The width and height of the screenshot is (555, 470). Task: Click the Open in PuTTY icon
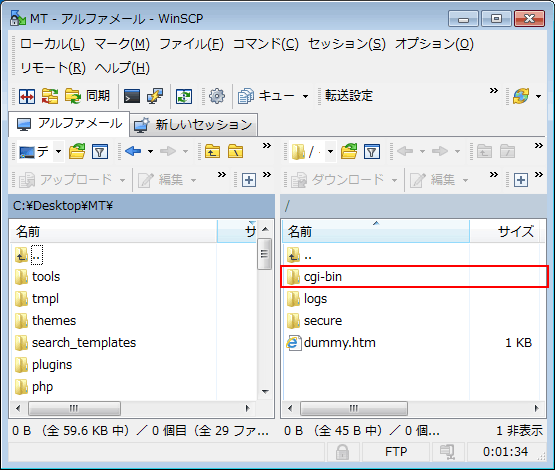pos(155,96)
